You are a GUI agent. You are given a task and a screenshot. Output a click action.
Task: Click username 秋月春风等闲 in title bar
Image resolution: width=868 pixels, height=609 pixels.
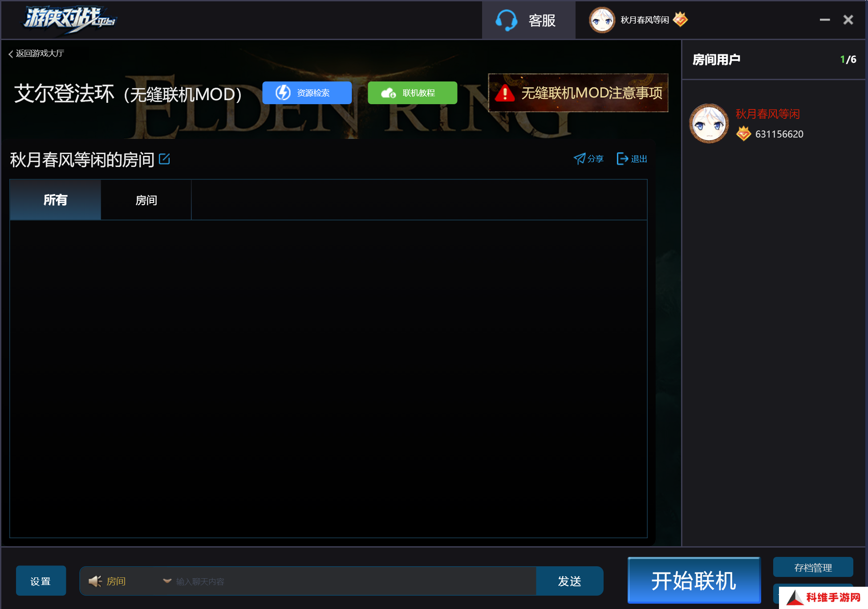point(645,20)
